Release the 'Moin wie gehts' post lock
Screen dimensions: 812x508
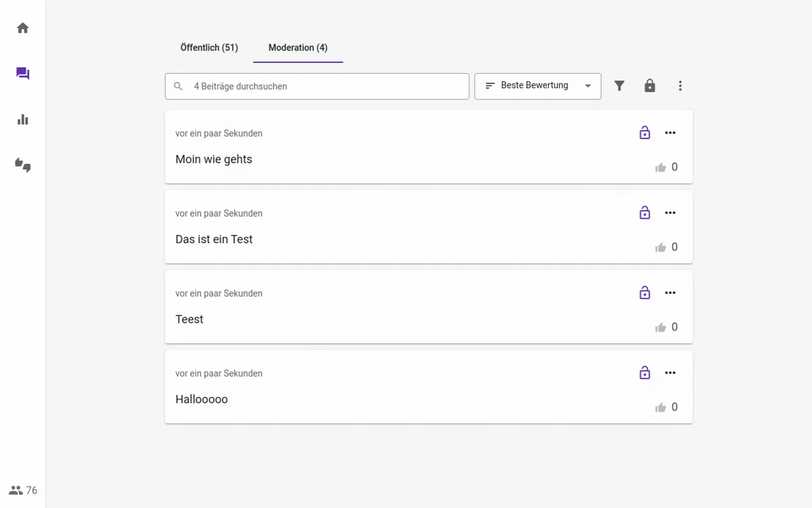tap(644, 133)
